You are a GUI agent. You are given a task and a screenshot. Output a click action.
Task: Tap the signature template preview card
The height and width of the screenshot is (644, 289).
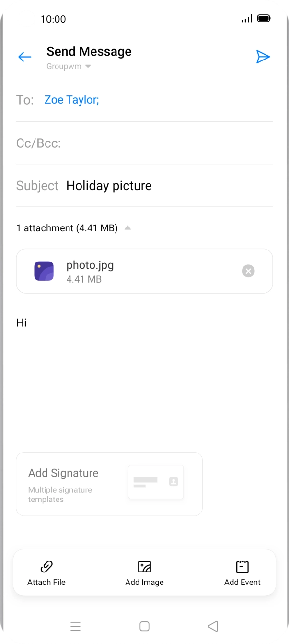pyautogui.click(x=155, y=482)
